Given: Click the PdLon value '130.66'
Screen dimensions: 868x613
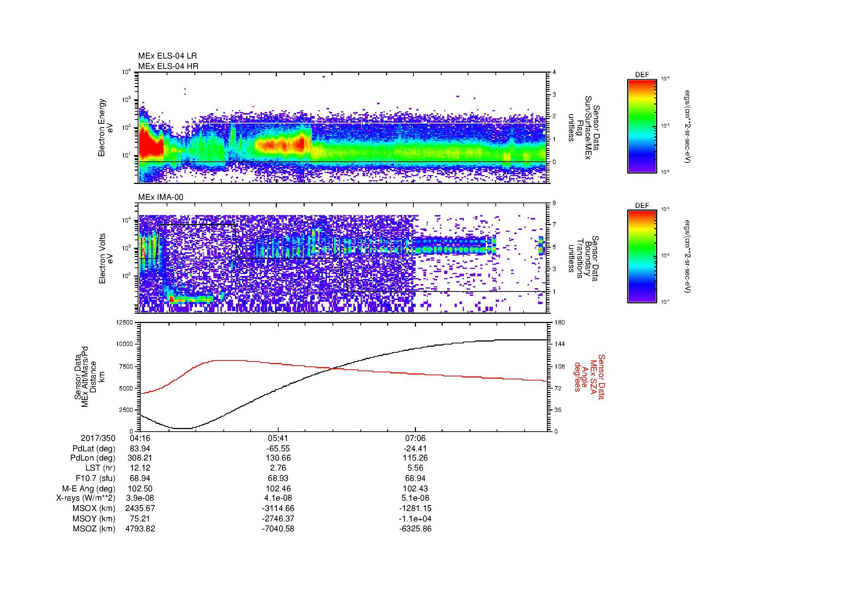Looking at the screenshot, I should [x=278, y=458].
